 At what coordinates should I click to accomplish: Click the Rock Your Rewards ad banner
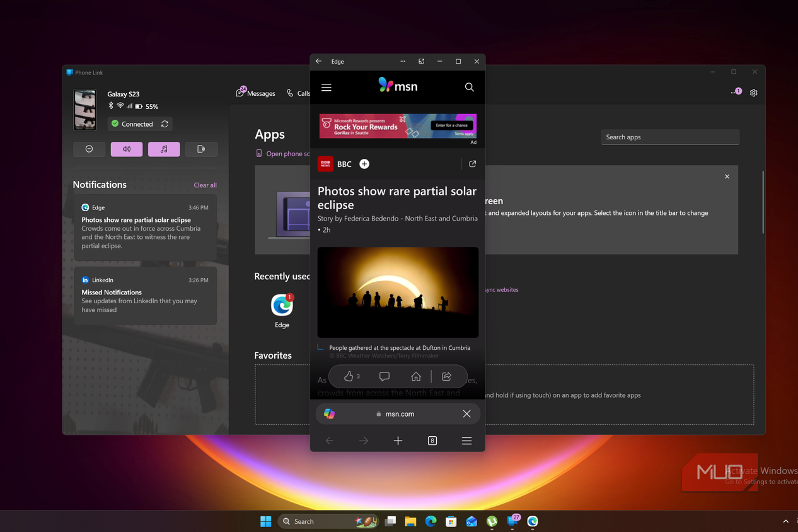coord(398,126)
